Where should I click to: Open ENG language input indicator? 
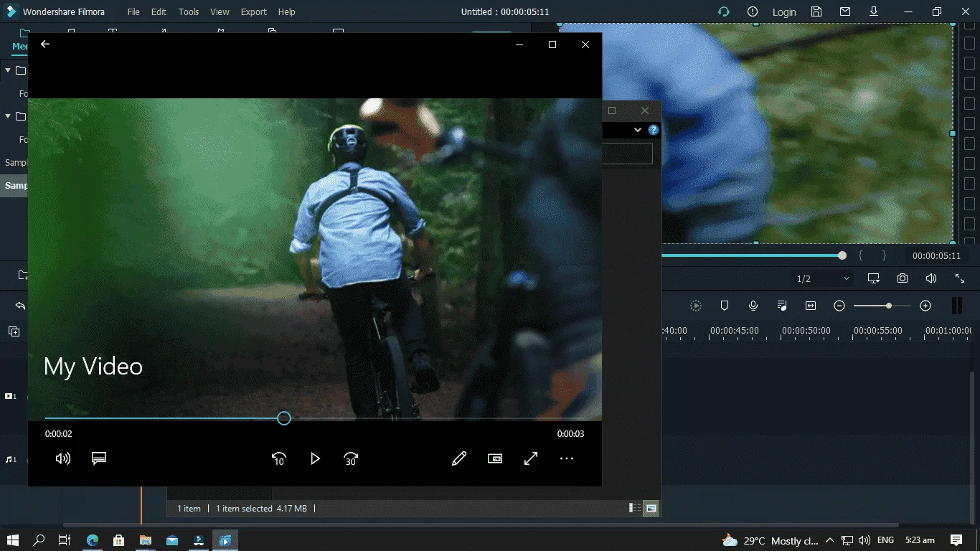(886, 540)
